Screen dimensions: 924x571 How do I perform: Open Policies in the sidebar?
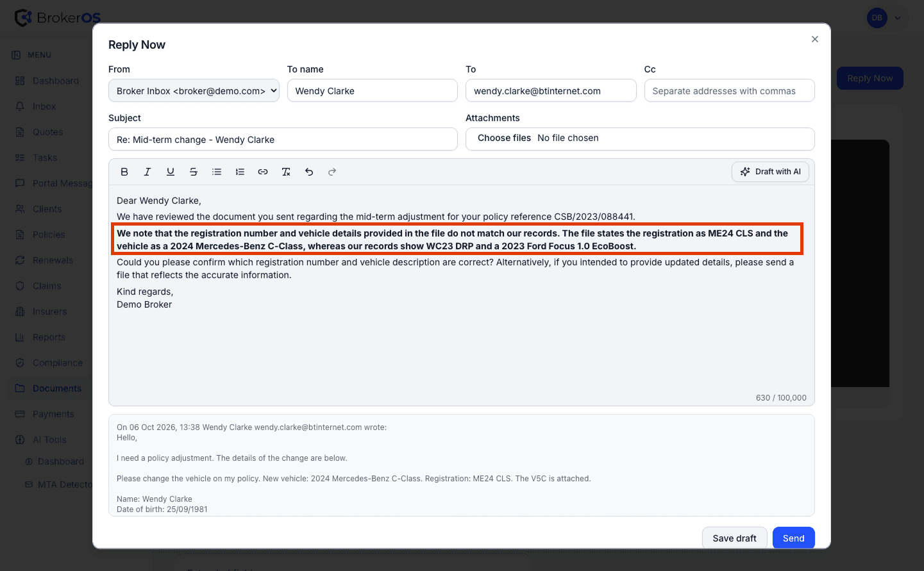49,235
